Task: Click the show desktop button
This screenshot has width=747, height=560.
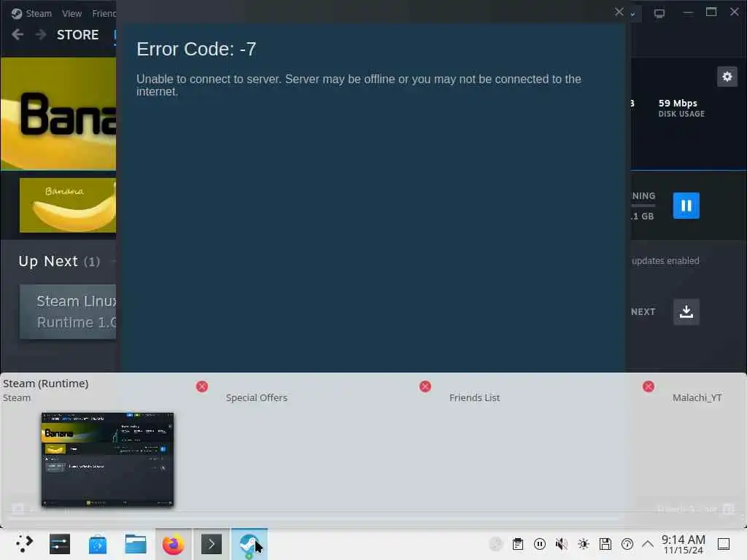Action: 724,544
